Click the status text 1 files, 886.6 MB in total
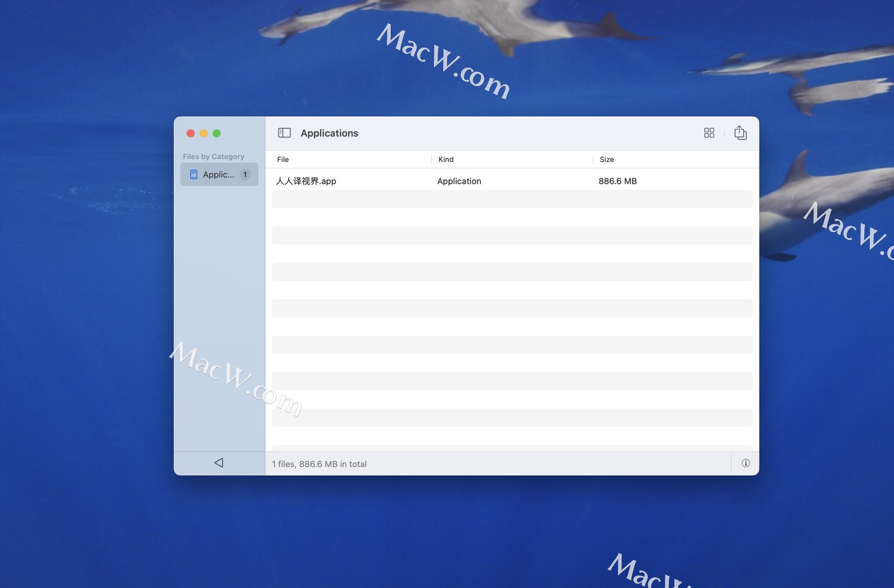The image size is (894, 588). point(319,464)
